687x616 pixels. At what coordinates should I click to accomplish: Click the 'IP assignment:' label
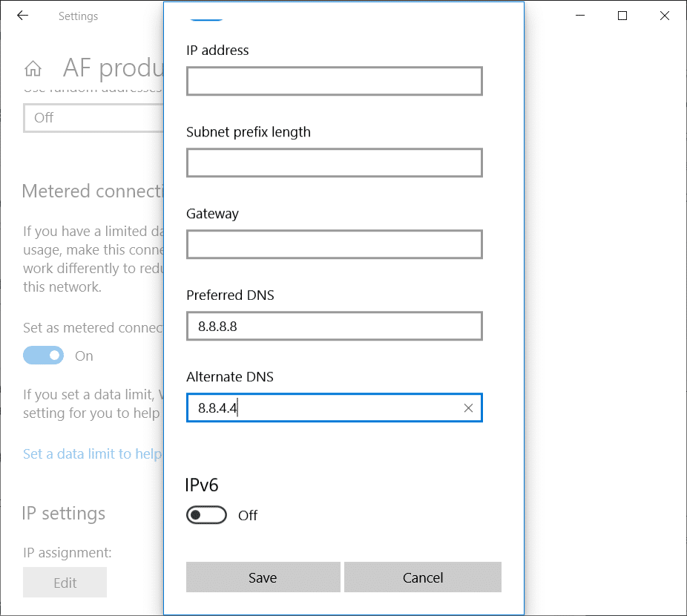click(x=68, y=552)
